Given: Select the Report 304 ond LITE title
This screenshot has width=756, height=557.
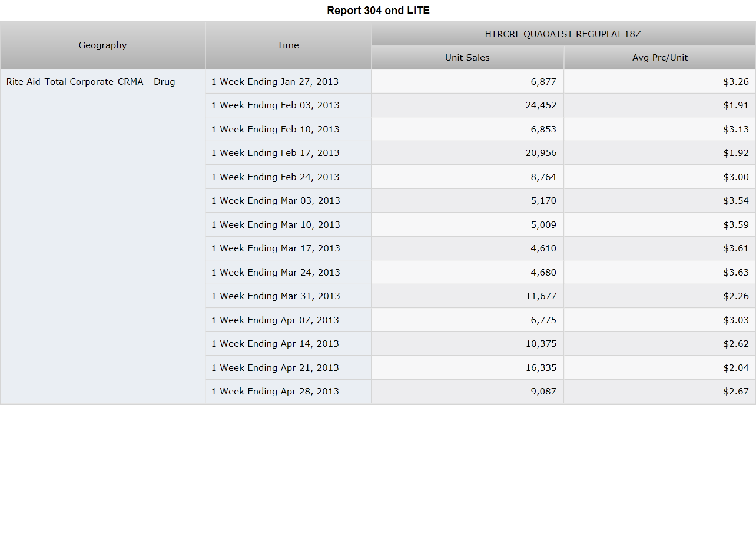Looking at the screenshot, I should 378,11.
